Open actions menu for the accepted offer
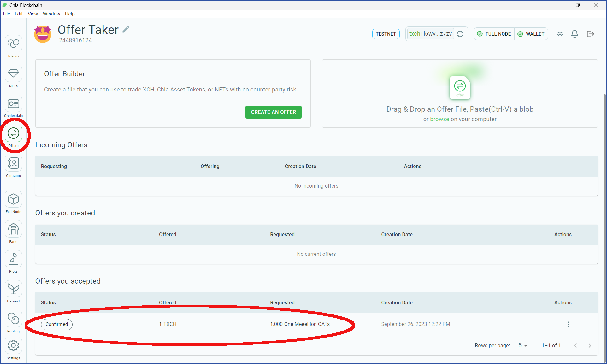The height and width of the screenshot is (364, 607). click(x=569, y=324)
